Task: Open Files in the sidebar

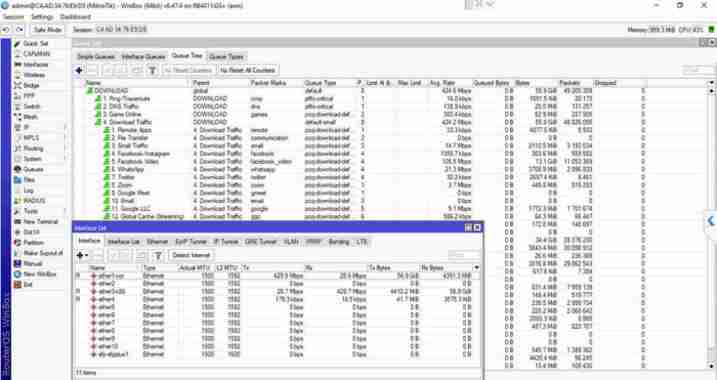Action: (x=29, y=180)
